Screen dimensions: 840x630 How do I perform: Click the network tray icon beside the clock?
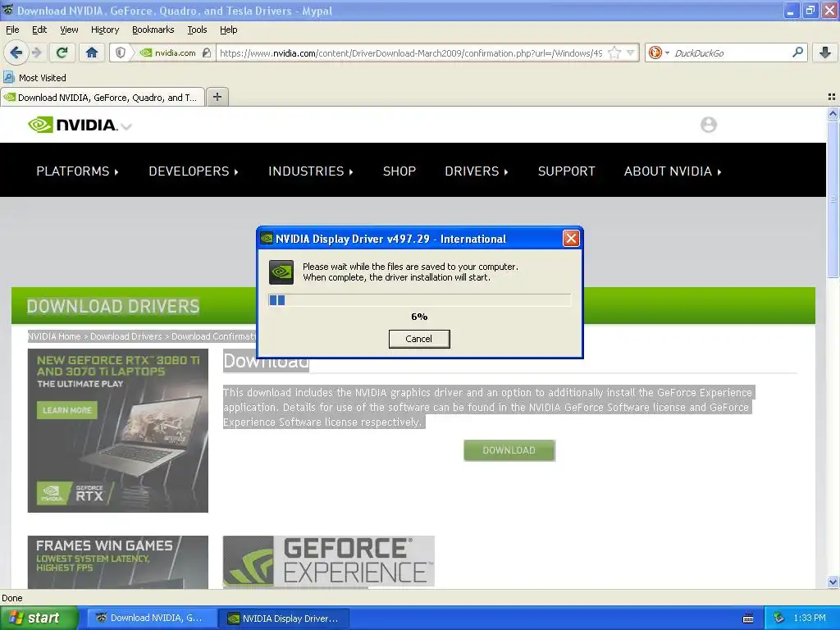tap(778, 618)
